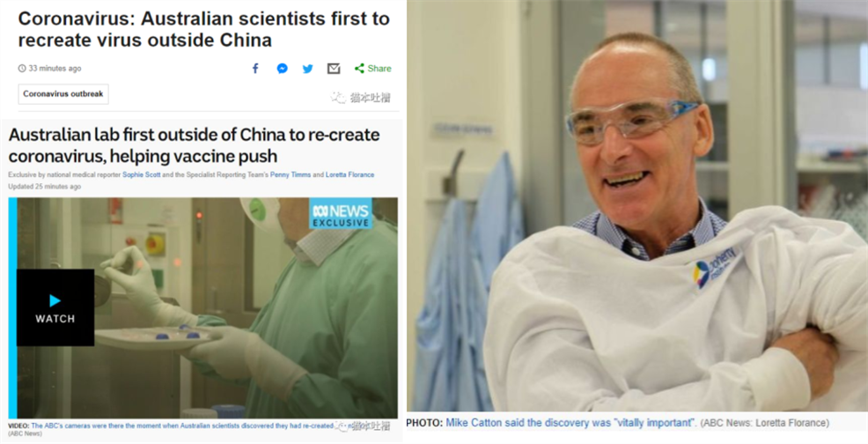Click the WeChat watermark icon near Share
This screenshot has height=444, width=868.
338,98
